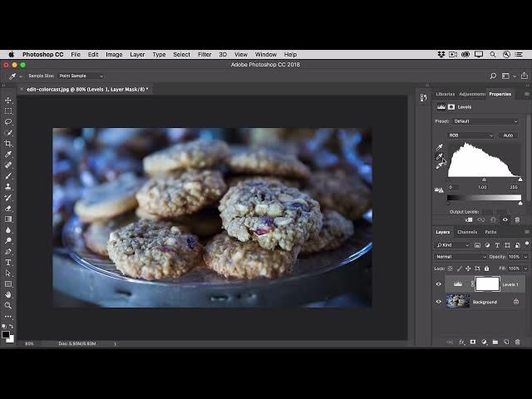Select the Brush tool
This screenshot has height=399, width=532.
[x=8, y=175]
